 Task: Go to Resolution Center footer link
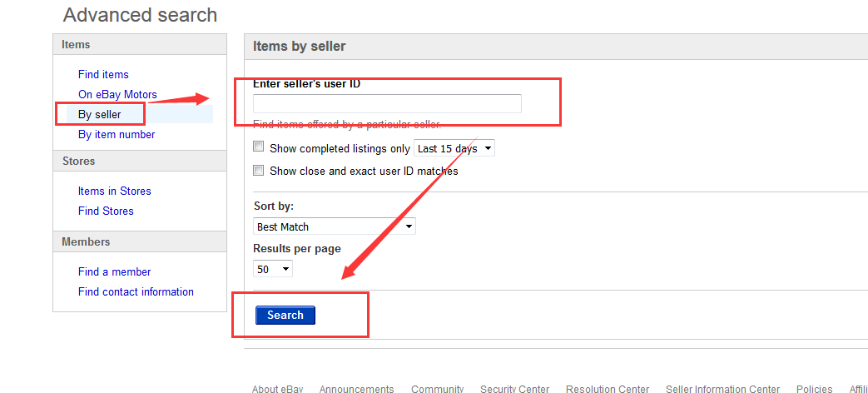coord(608,389)
